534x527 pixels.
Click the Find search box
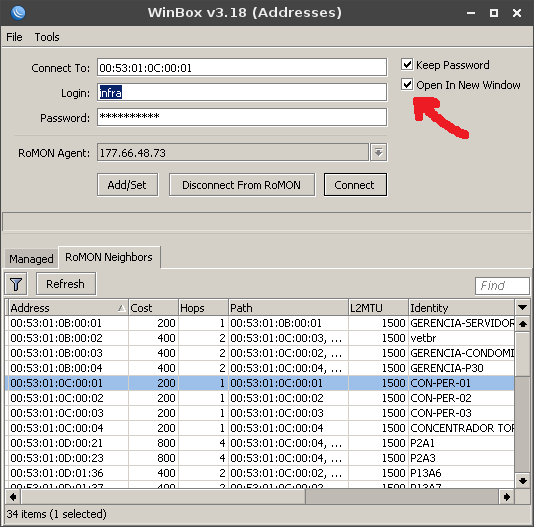point(502,285)
